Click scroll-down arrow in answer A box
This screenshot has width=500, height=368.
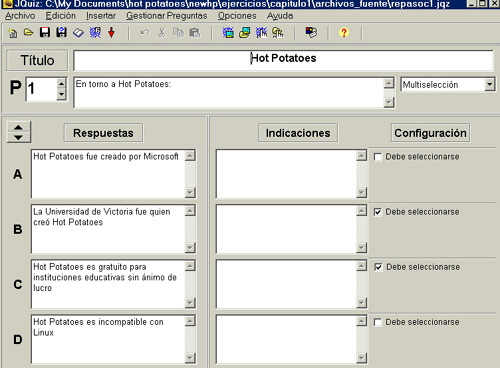click(x=190, y=192)
